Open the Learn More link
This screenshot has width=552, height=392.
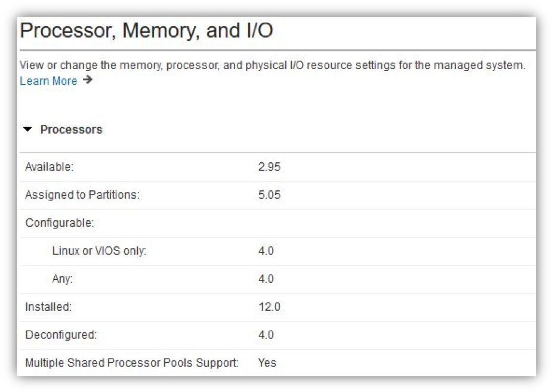coord(48,81)
